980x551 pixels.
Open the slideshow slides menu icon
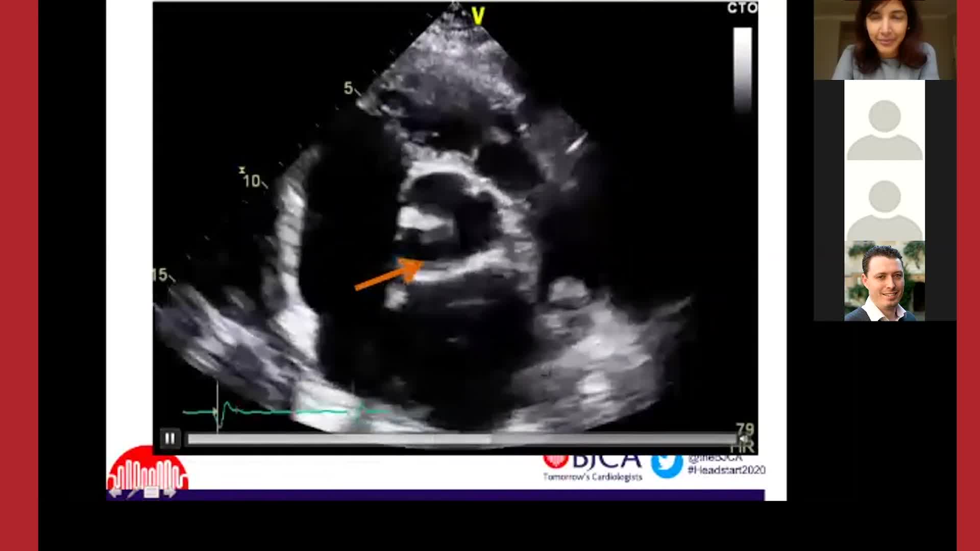pos(151,492)
